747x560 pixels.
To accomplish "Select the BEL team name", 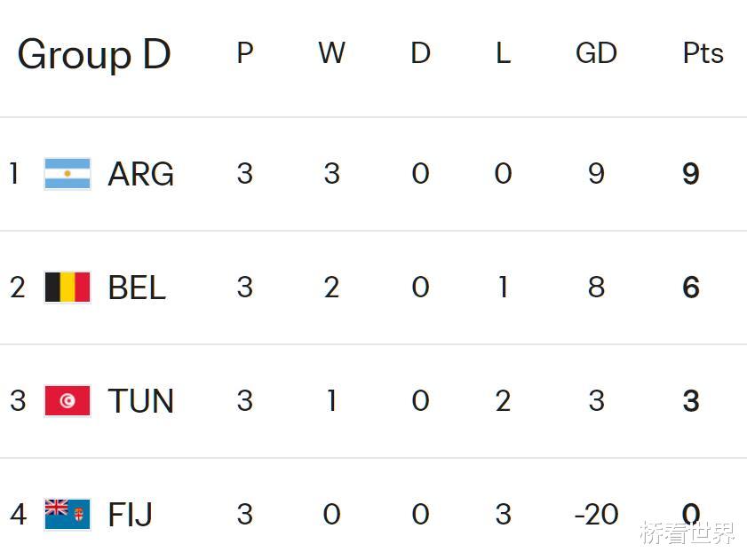I will coord(137,288).
